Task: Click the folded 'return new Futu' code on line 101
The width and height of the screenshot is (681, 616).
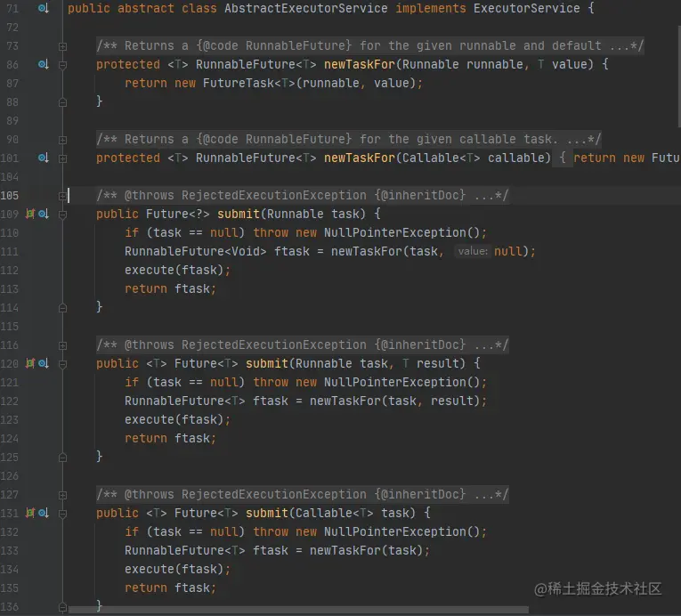Action: [626, 158]
